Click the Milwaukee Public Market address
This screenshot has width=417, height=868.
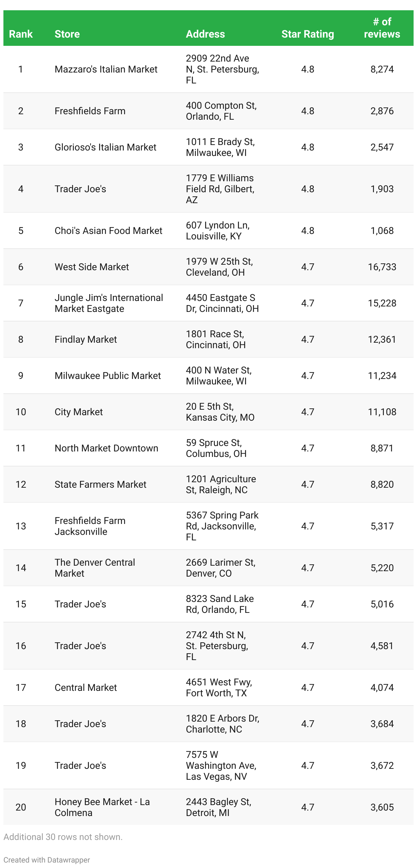coord(219,376)
